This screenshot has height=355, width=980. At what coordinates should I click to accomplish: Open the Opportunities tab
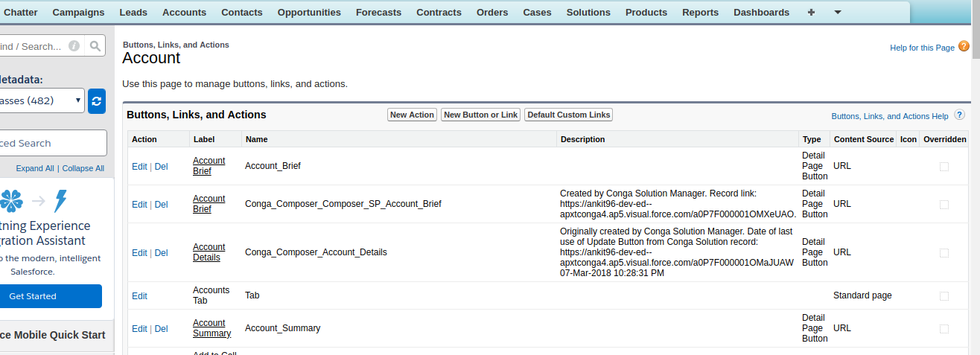309,13
